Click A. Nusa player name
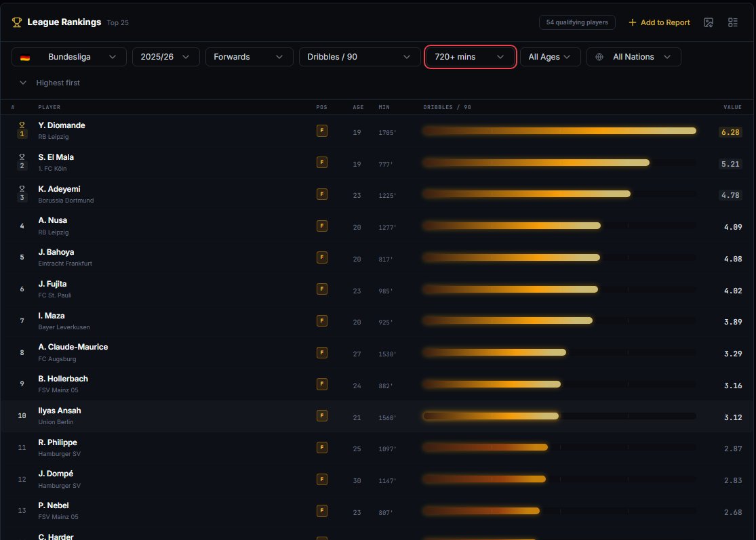 (x=53, y=220)
